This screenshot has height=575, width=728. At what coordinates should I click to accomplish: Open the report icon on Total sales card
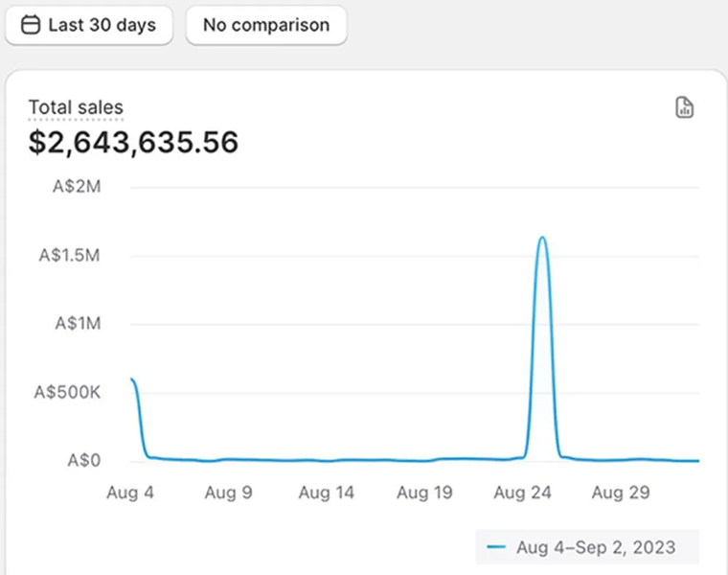point(684,107)
